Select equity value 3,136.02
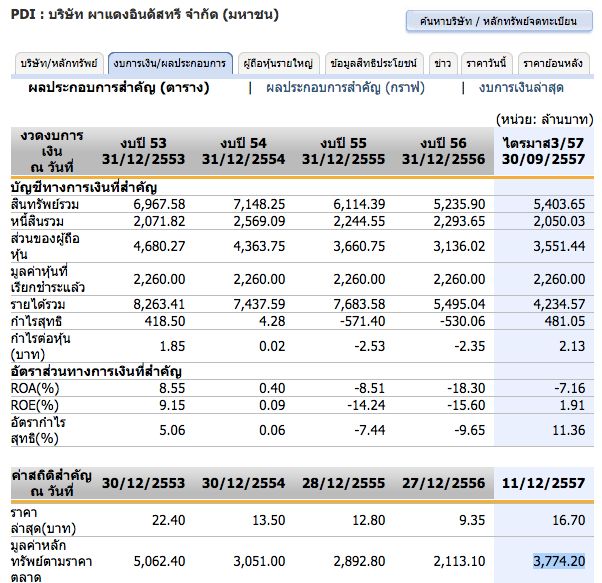The width and height of the screenshot is (602, 583). click(459, 246)
